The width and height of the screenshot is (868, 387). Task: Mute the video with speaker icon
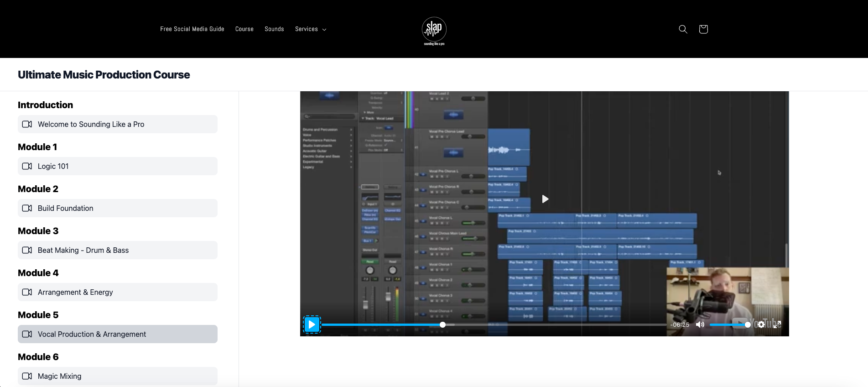click(x=700, y=325)
